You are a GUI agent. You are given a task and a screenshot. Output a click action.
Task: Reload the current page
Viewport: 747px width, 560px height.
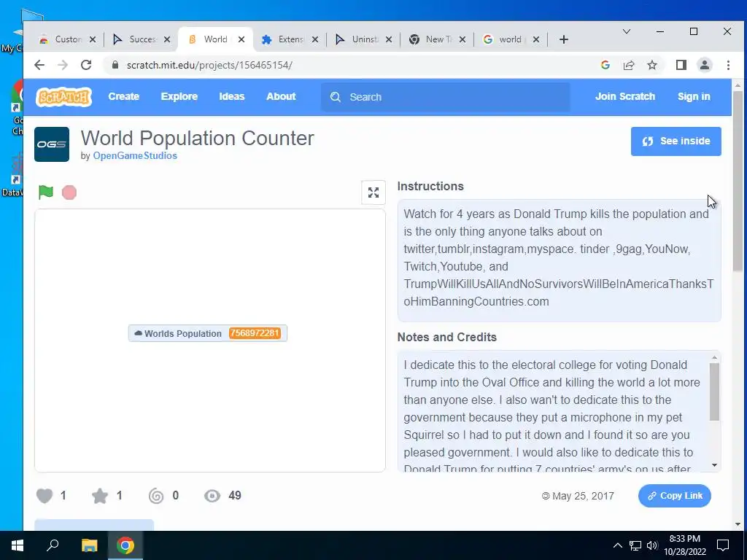tap(86, 65)
